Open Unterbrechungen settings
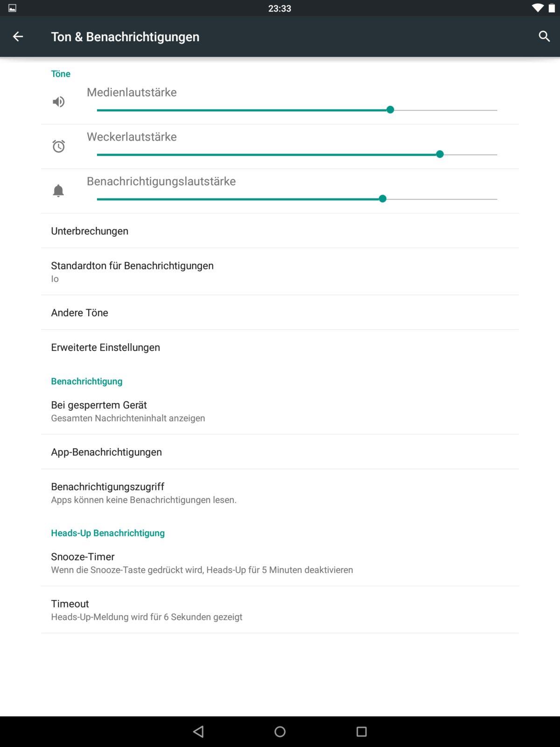Screen dimensions: 560x747 coord(90,231)
